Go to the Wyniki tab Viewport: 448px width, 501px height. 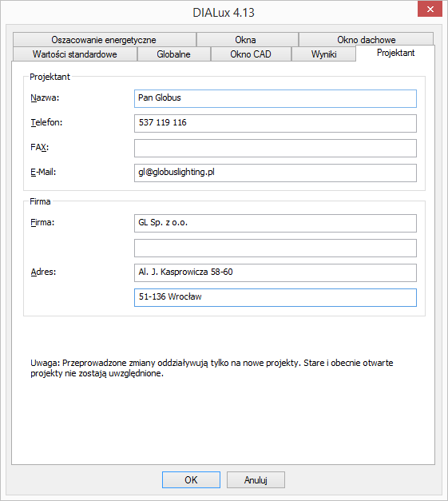(323, 54)
